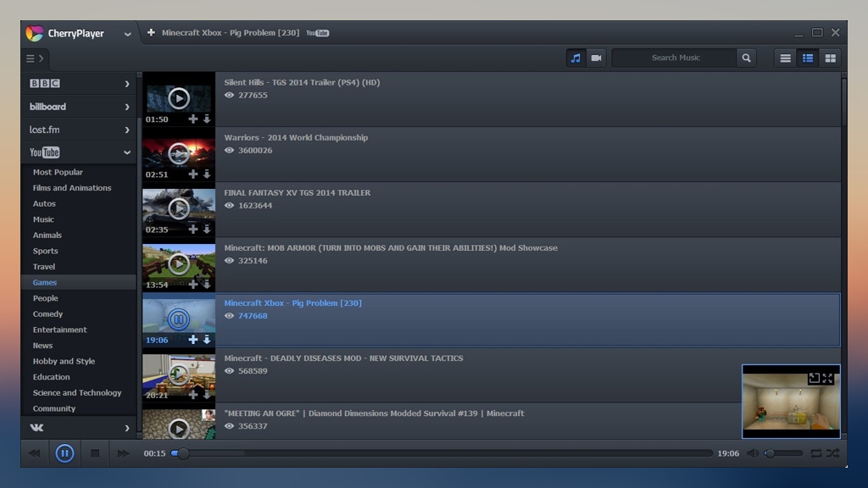Add Pig Problem video to playlist
Screen dimensions: 868x488
click(192, 340)
